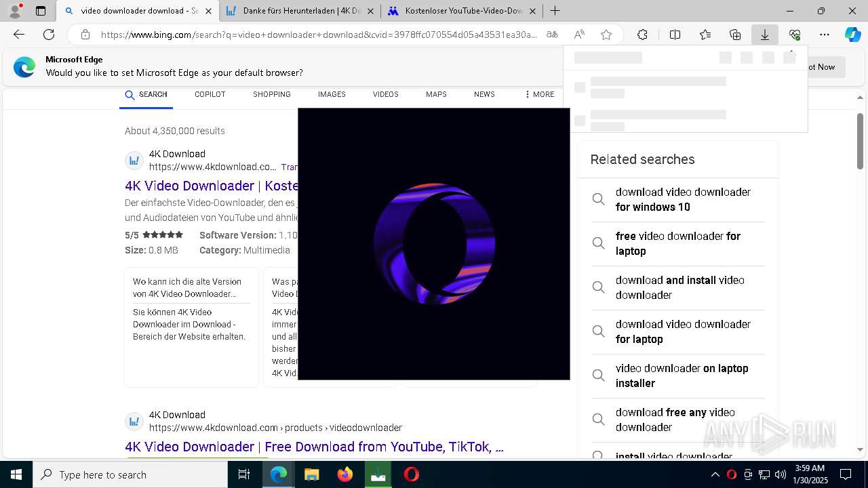Open the Windows Start menu

click(16, 474)
